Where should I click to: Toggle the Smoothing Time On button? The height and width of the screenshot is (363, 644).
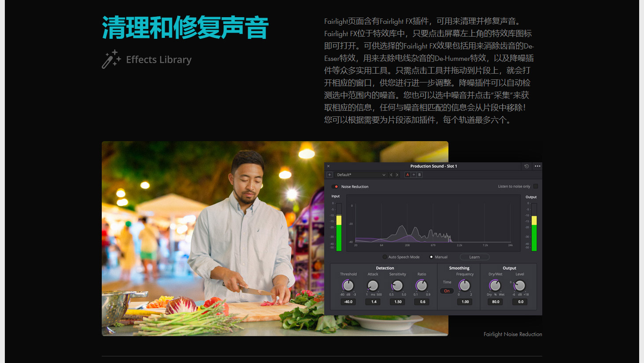[447, 291]
